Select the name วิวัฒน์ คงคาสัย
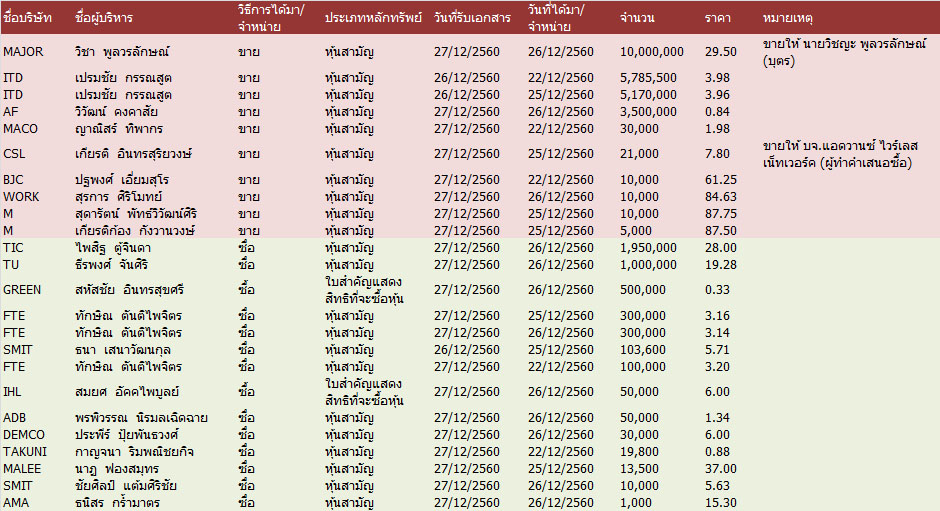Viewport: 940px width, 511px height. click(116, 112)
